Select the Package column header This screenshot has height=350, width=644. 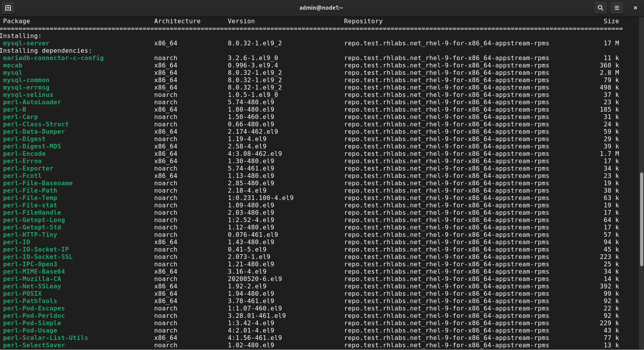[x=17, y=21]
